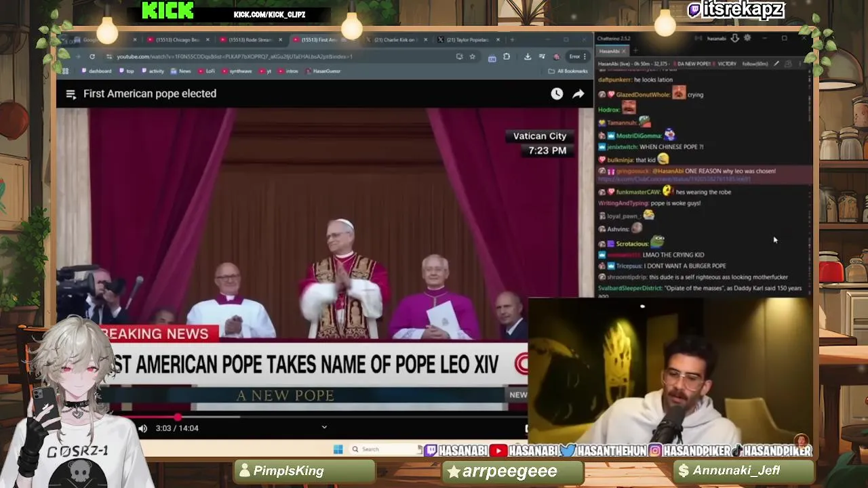Click the Share arrow on the video
The height and width of the screenshot is (488, 868).
578,94
